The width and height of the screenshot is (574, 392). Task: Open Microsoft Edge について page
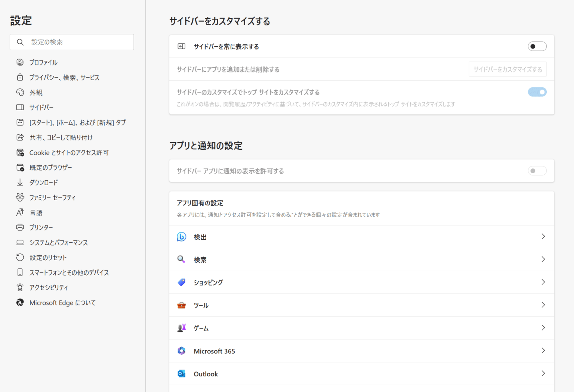pyautogui.click(x=62, y=302)
